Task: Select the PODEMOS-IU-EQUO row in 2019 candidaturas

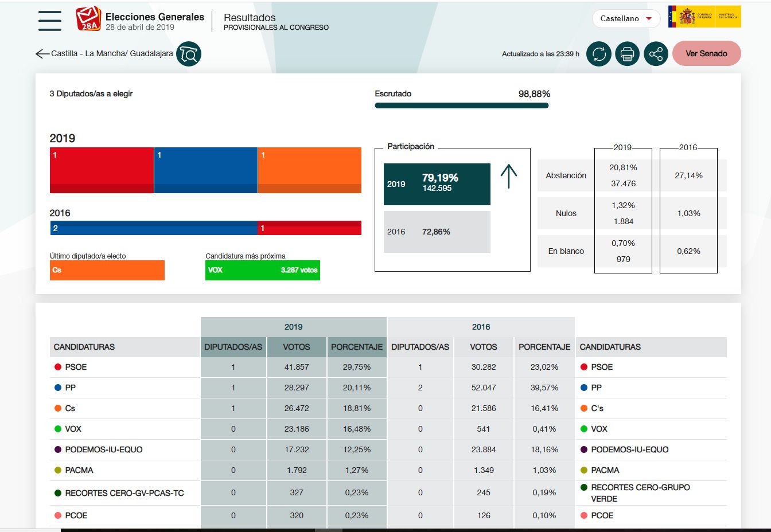Action: pos(104,449)
